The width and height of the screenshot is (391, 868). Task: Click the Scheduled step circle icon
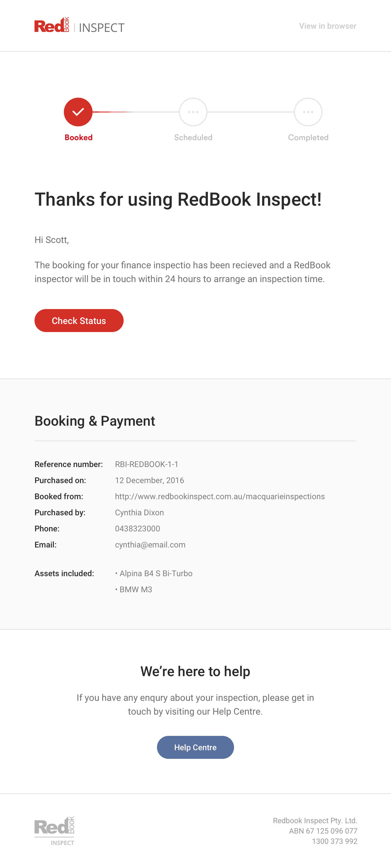click(x=193, y=112)
